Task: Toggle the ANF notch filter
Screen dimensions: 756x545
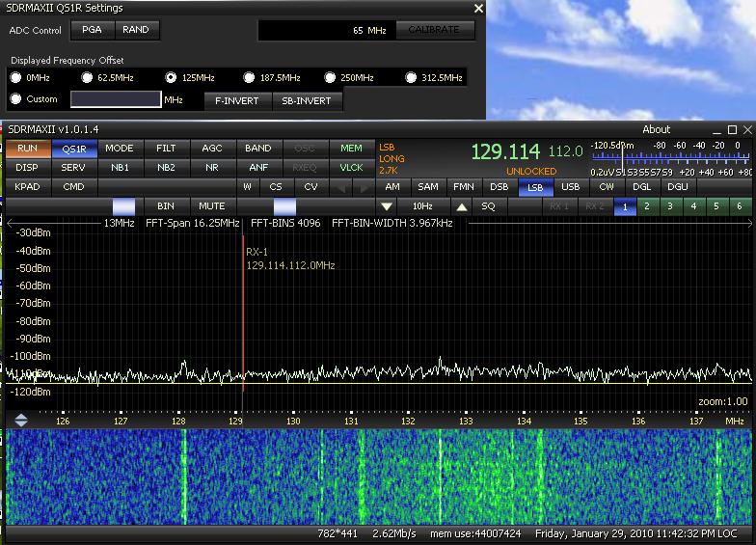Action: coord(258,168)
